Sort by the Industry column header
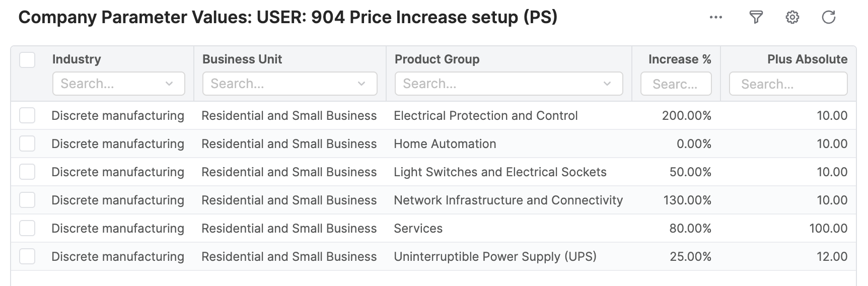 [77, 59]
